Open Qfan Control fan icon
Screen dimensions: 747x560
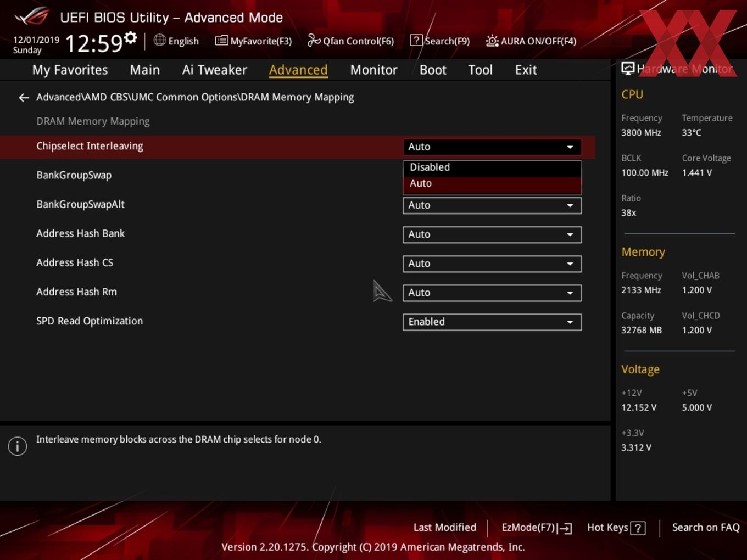coord(314,41)
